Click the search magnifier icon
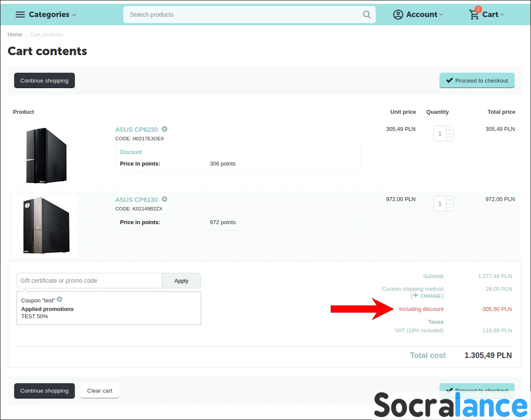 click(x=367, y=15)
